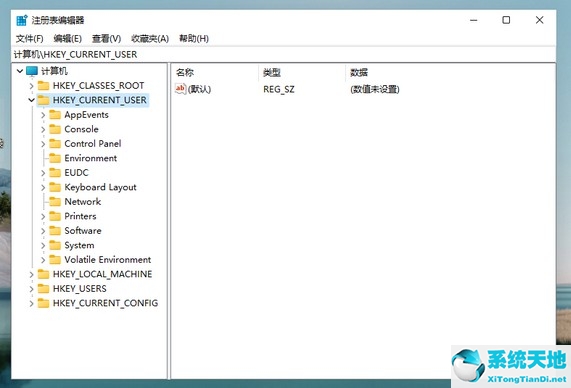Click the EUDC folder icon
The image size is (571, 388).
coord(55,173)
